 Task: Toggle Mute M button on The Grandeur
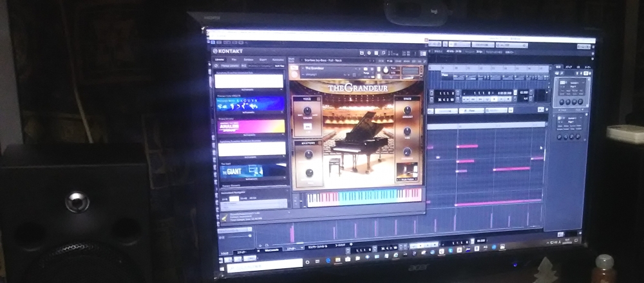click(379, 77)
